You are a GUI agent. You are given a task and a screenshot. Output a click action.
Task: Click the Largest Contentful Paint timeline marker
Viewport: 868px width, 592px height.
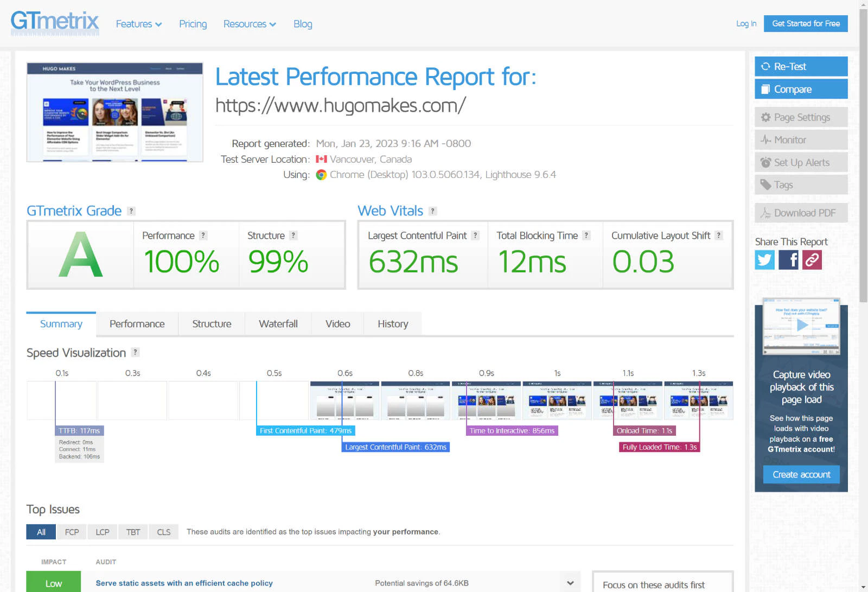pyautogui.click(x=395, y=447)
